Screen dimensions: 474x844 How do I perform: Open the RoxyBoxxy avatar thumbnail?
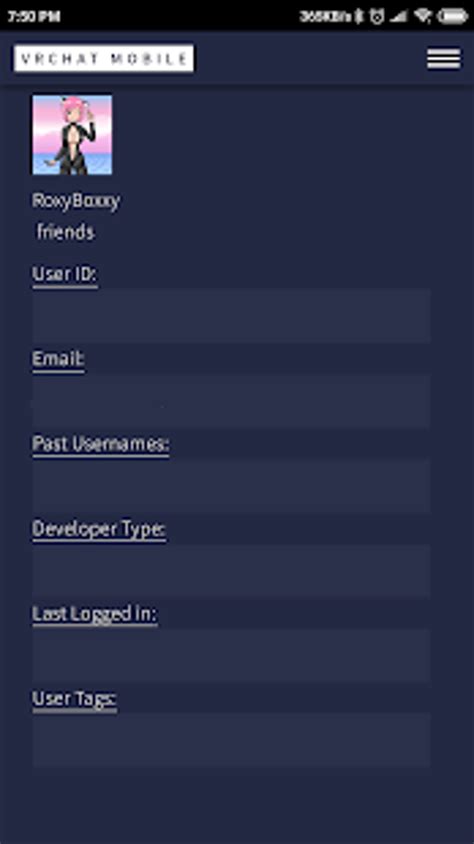point(72,135)
